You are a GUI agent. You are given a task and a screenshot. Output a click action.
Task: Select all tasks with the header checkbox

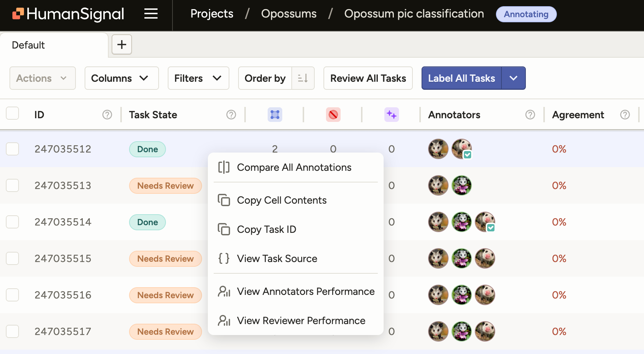point(12,113)
